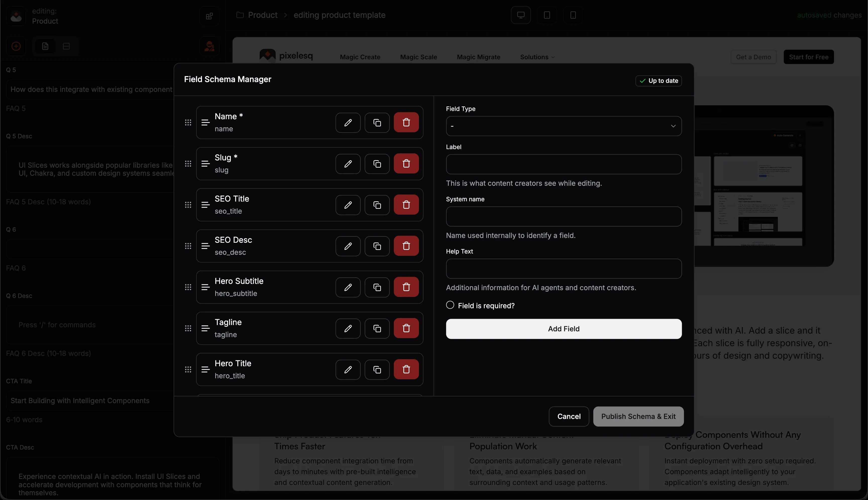Viewport: 868px width, 500px height.
Task: Switch to mobile preview mode
Action: (x=573, y=15)
